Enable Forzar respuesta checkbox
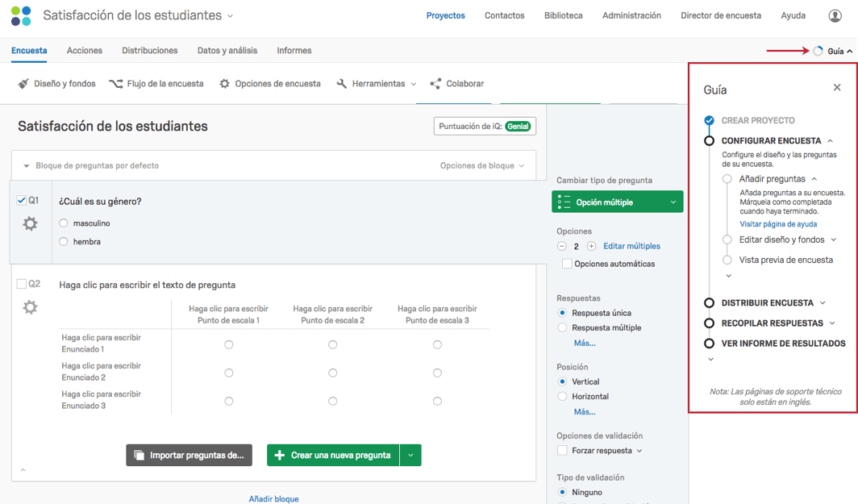The image size is (858, 504). click(562, 450)
